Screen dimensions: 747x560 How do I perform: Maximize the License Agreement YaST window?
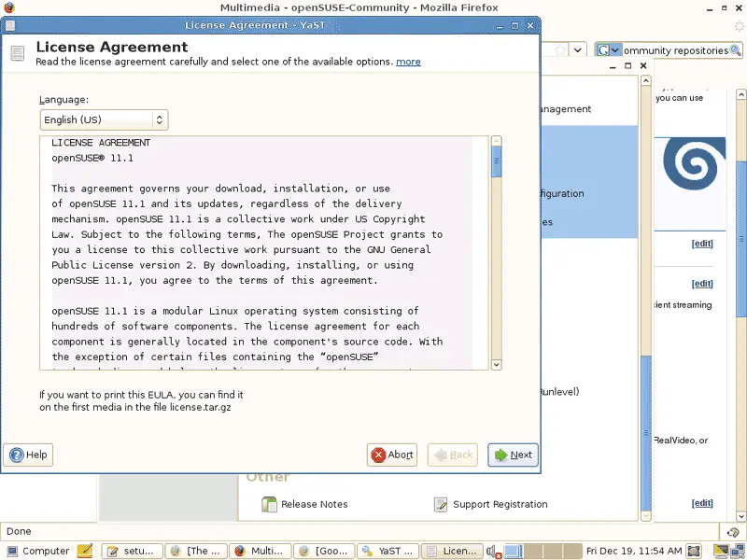514,26
